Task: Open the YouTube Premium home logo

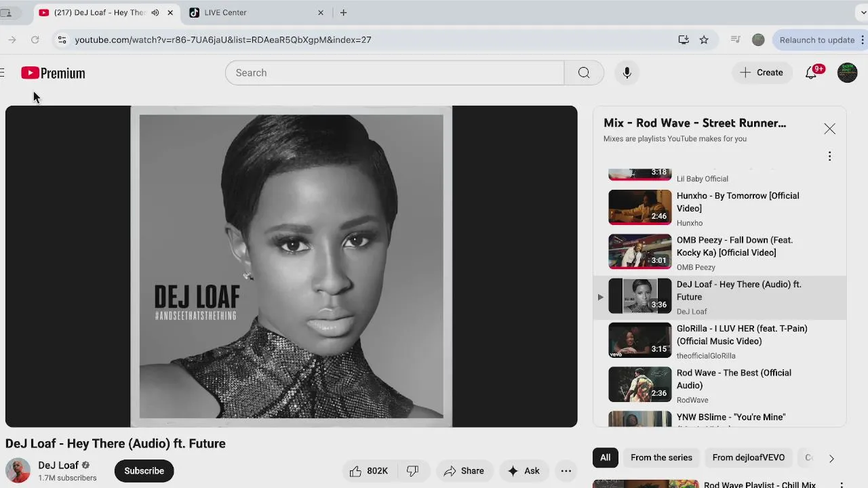Action: click(53, 73)
